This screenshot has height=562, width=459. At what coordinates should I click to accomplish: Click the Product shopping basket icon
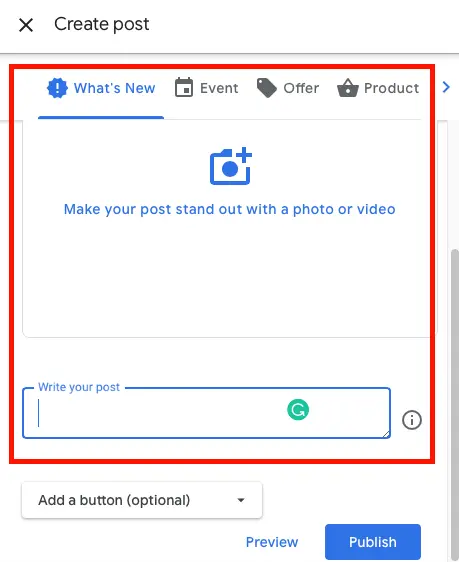point(348,88)
